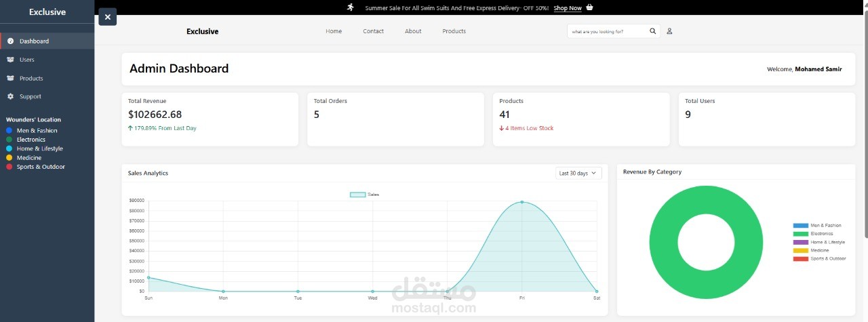The image size is (868, 322).
Task: Click the Monday data point on chart
Action: click(x=223, y=291)
